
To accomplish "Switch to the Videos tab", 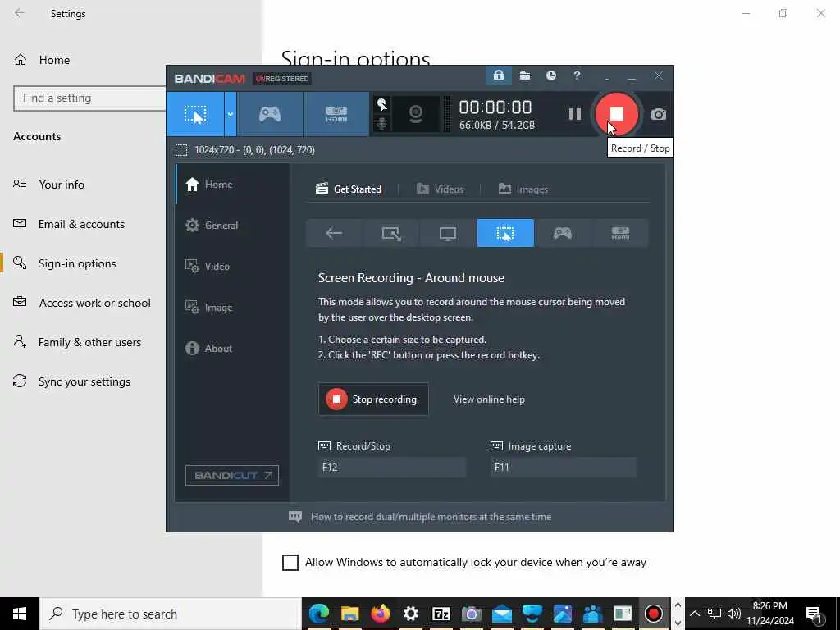I will (441, 189).
